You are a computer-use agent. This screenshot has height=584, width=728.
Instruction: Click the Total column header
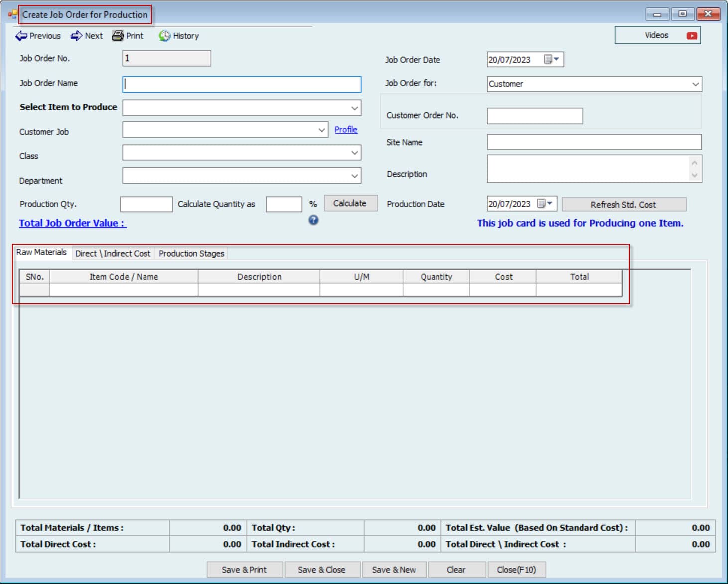(579, 277)
